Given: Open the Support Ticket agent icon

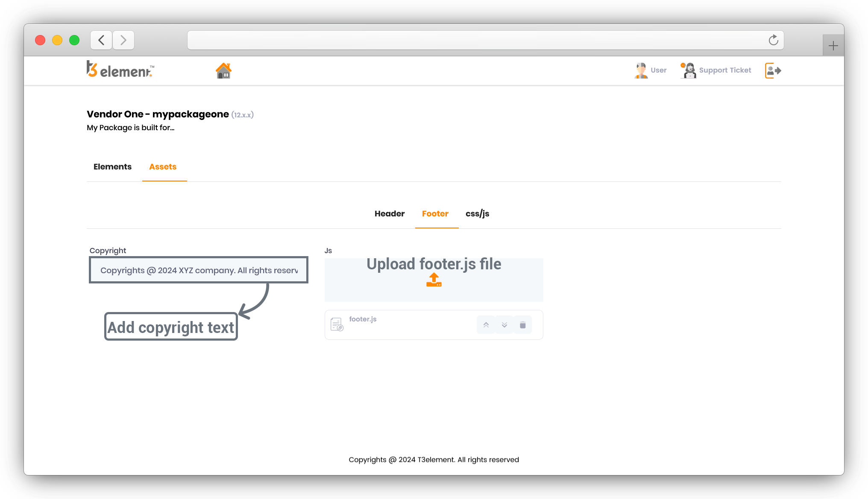Looking at the screenshot, I should click(x=688, y=70).
